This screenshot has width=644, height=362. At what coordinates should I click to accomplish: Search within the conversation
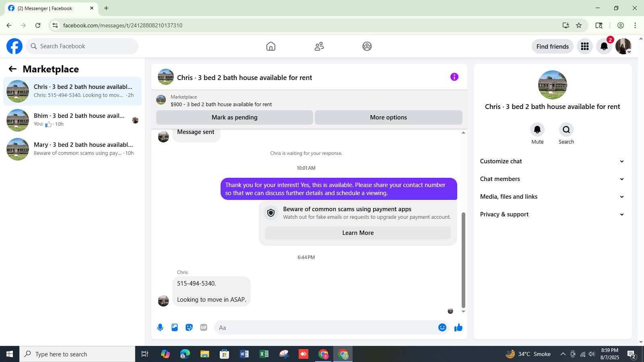(566, 130)
